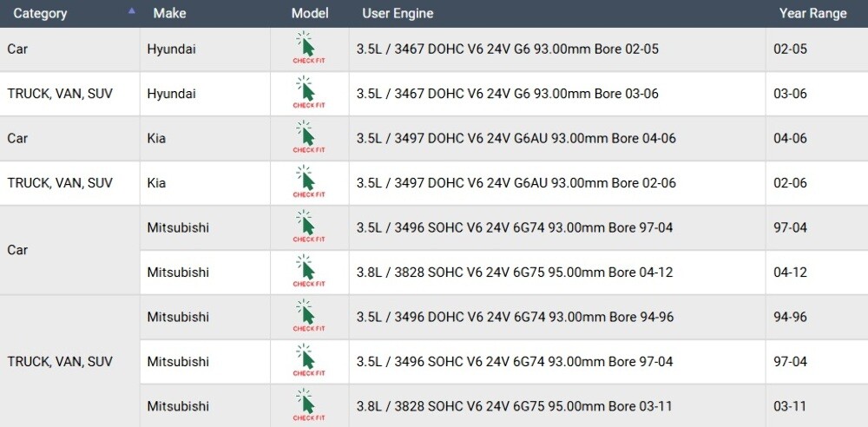The height and width of the screenshot is (427, 868).
Task: Sort by User Engine column header
Action: pos(398,13)
